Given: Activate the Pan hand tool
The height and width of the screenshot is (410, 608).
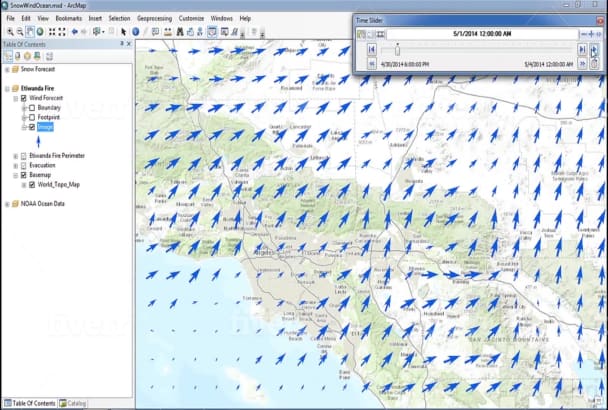Looking at the screenshot, I should [x=30, y=32].
